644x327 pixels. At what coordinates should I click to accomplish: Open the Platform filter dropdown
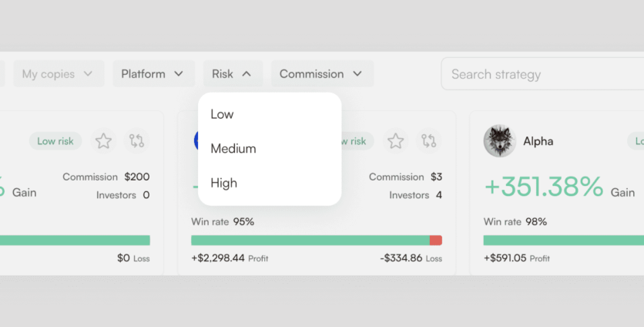click(153, 74)
